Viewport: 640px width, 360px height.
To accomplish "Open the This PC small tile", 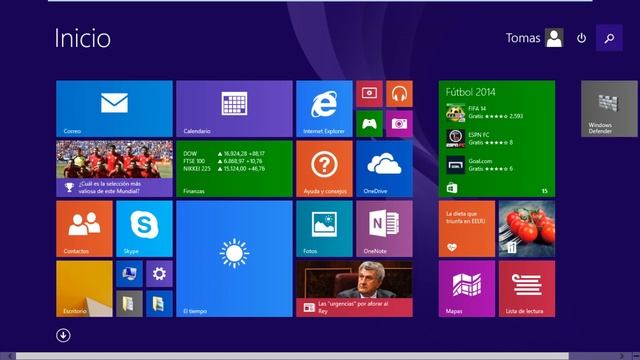I will 129,274.
